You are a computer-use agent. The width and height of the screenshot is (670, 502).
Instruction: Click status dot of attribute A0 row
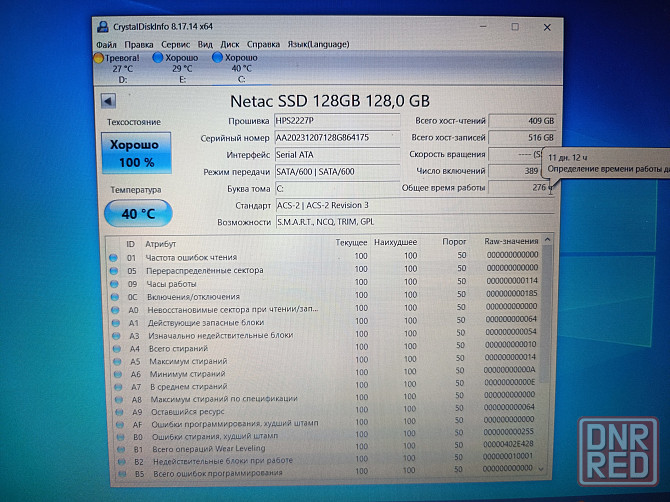115,310
